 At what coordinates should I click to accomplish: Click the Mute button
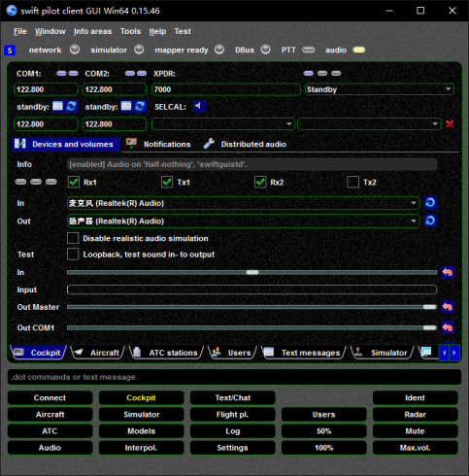415,431
